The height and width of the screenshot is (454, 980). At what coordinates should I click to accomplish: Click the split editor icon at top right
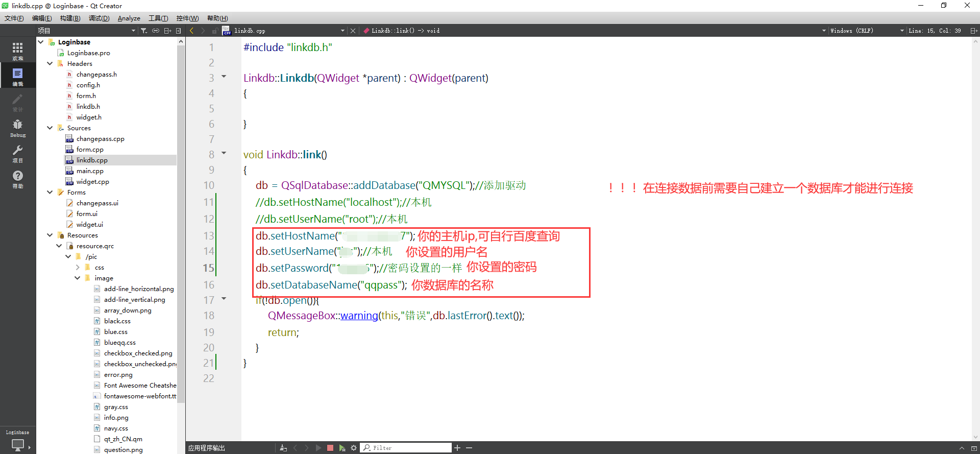pyautogui.click(x=974, y=31)
